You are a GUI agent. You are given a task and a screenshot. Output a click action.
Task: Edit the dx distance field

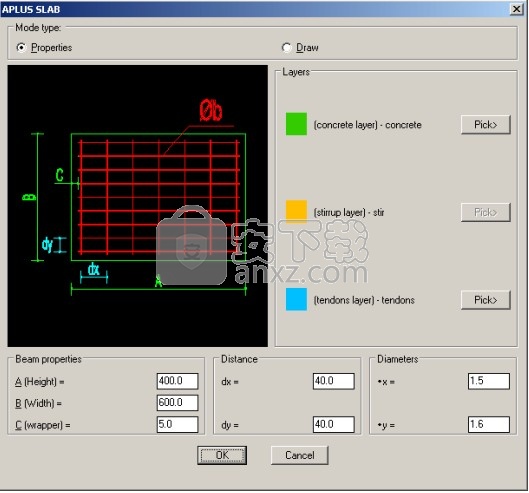click(334, 381)
